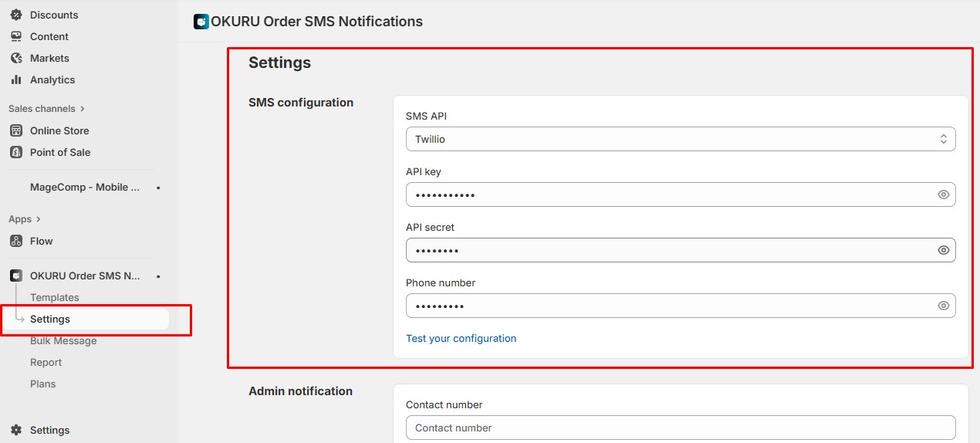The height and width of the screenshot is (443, 980).
Task: Click the Discounts icon in sidebar
Action: (x=16, y=15)
